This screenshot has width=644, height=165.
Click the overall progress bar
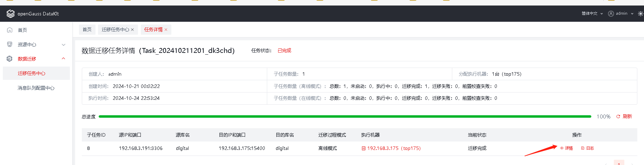345,117
